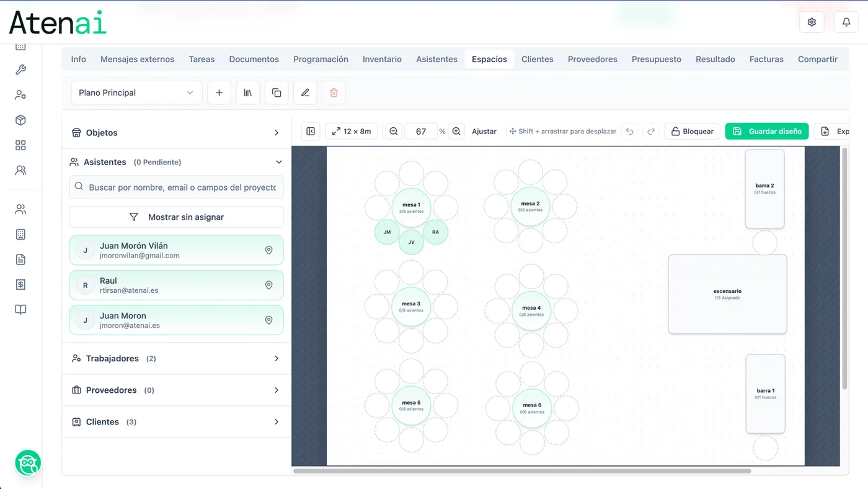Redo the design change
This screenshot has height=489, width=868.
pyautogui.click(x=651, y=132)
